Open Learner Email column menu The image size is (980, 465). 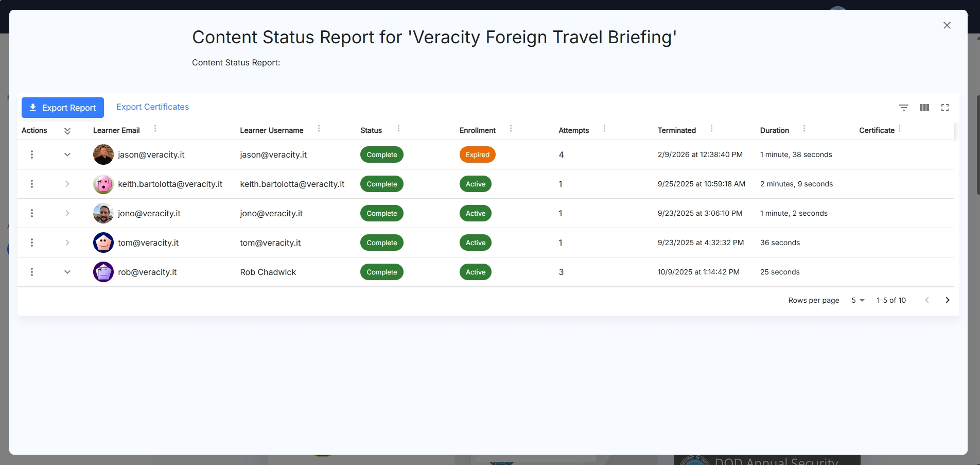155,128
